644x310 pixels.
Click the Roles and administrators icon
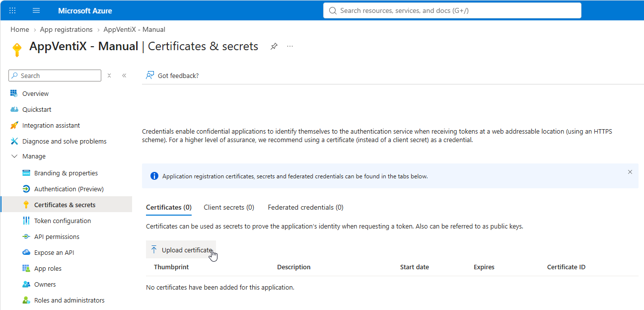tap(26, 300)
